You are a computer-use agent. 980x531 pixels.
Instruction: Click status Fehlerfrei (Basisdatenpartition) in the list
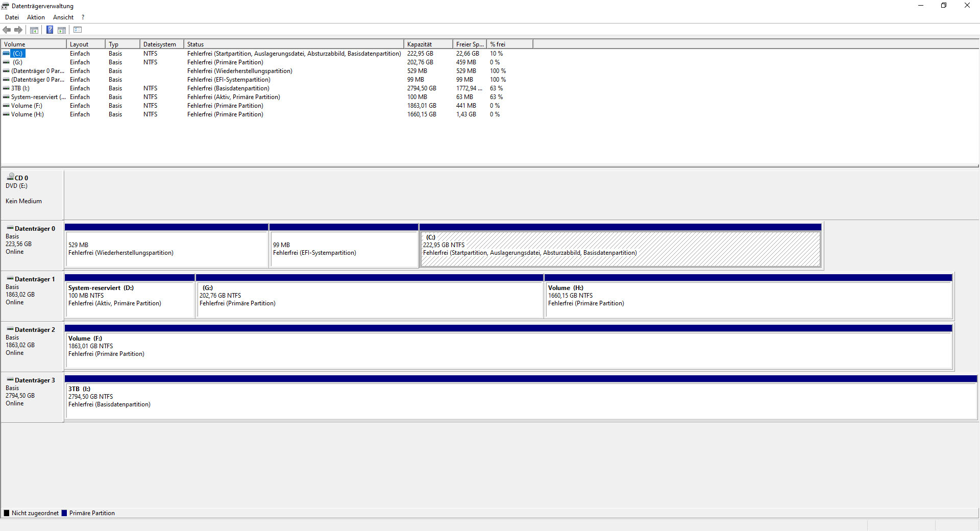click(228, 88)
